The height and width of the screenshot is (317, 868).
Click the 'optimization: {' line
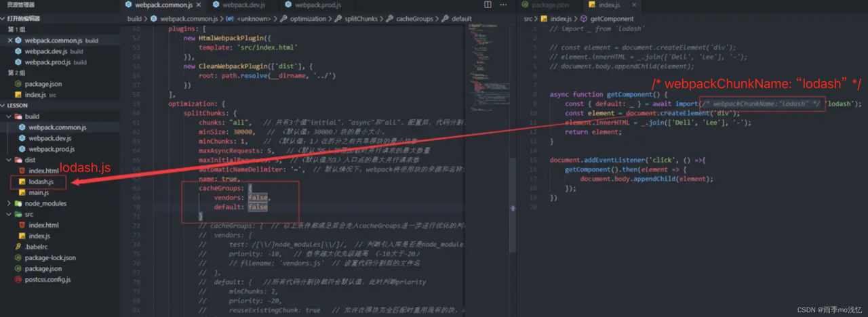click(197, 104)
